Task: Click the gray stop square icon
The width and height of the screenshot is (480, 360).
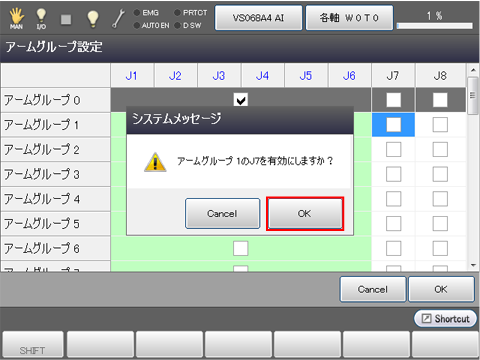Action: (x=66, y=19)
